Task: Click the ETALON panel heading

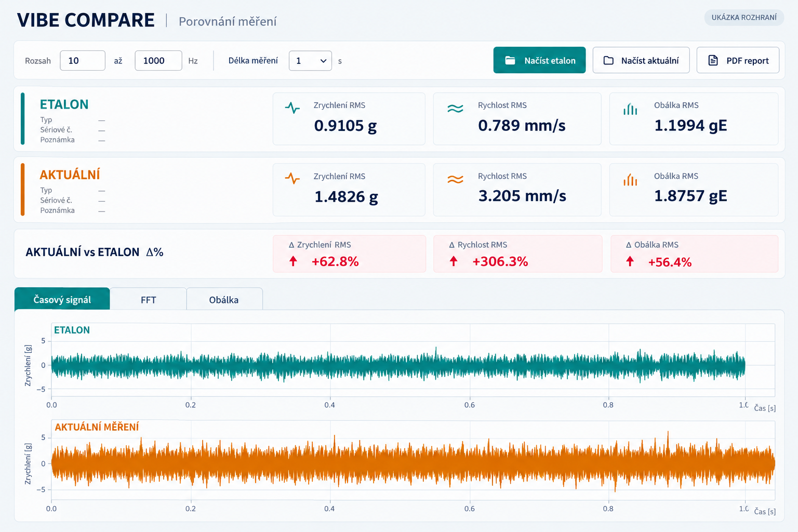Action: pyautogui.click(x=64, y=104)
